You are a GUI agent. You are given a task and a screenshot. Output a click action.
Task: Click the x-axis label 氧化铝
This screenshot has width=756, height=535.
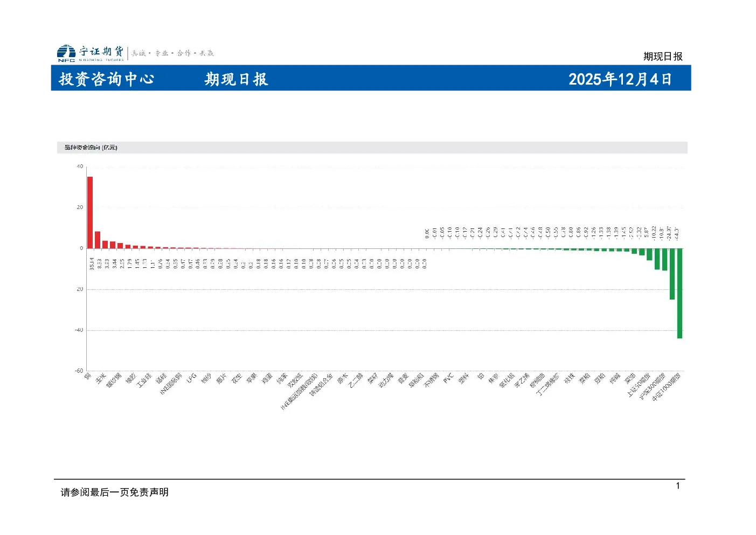[507, 380]
